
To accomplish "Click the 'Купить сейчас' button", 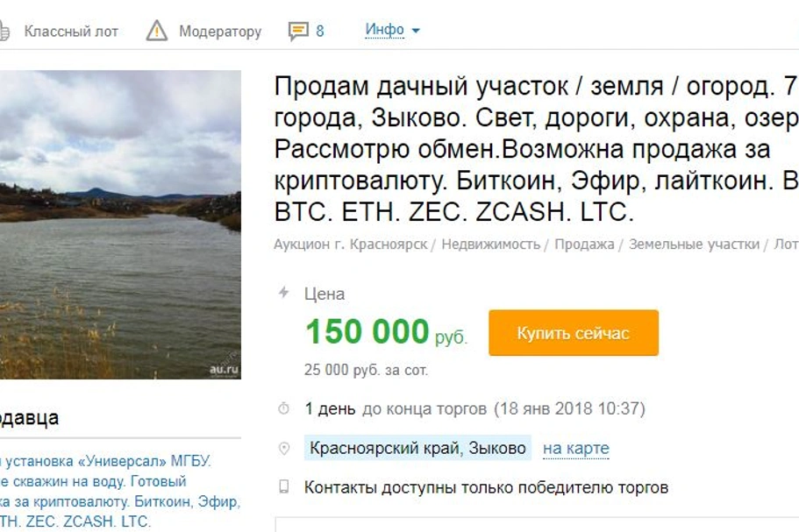I will tap(574, 332).
